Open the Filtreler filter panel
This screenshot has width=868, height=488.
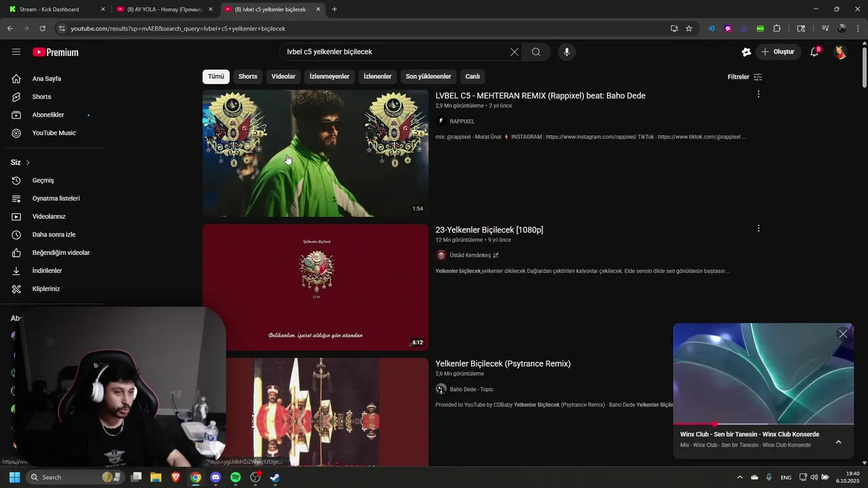click(745, 77)
